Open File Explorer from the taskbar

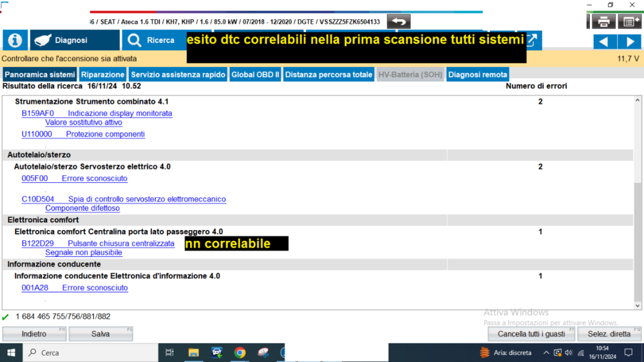coord(193,352)
